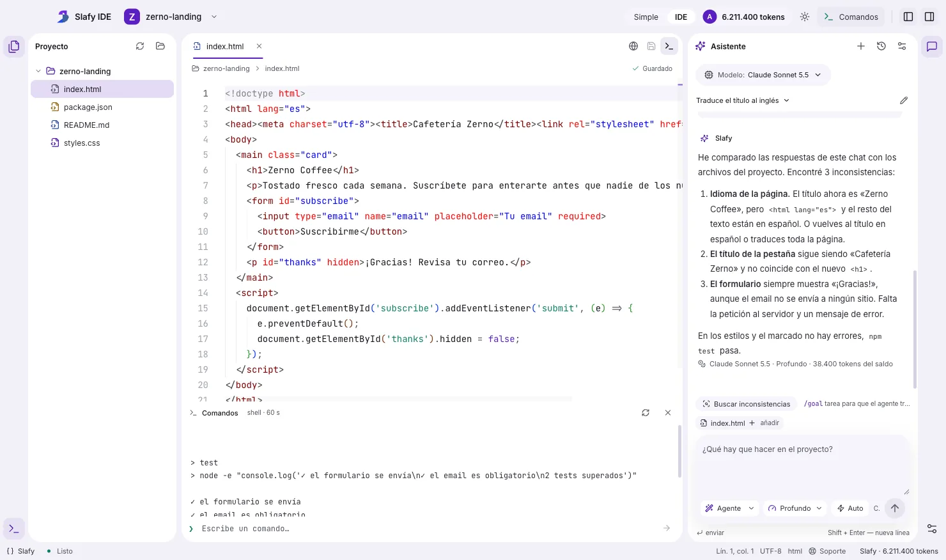
Task: Click añadir to attach a file
Action: 764,423
